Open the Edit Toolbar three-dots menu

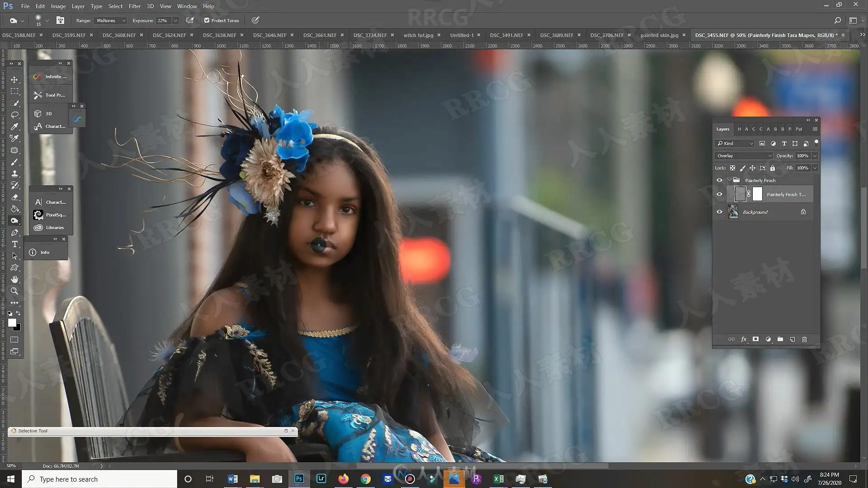point(14,303)
